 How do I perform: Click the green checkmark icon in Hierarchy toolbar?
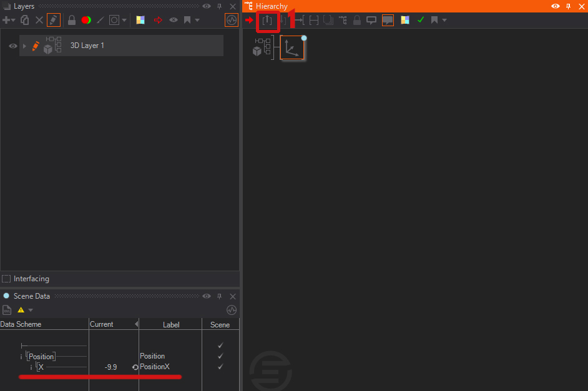(421, 20)
